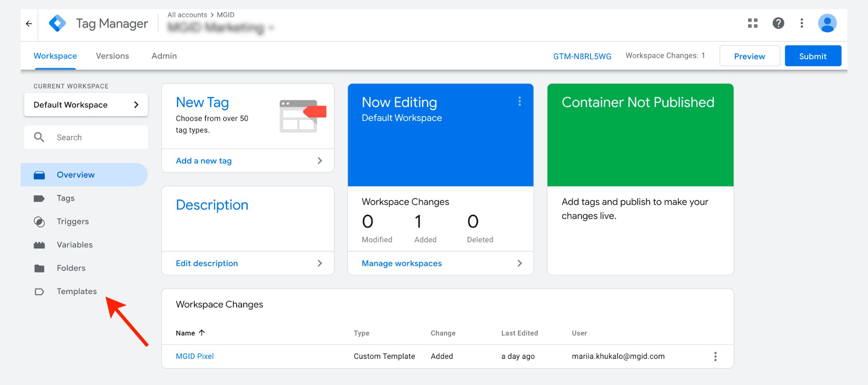The width and height of the screenshot is (868, 385).
Task: Click the Container Not Published banner
Action: [640, 135]
